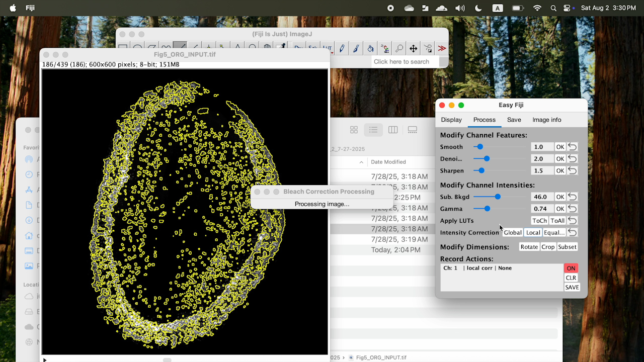The image size is (644, 362).
Task: Apply Crop under Modify Dimensions
Action: pyautogui.click(x=548, y=246)
